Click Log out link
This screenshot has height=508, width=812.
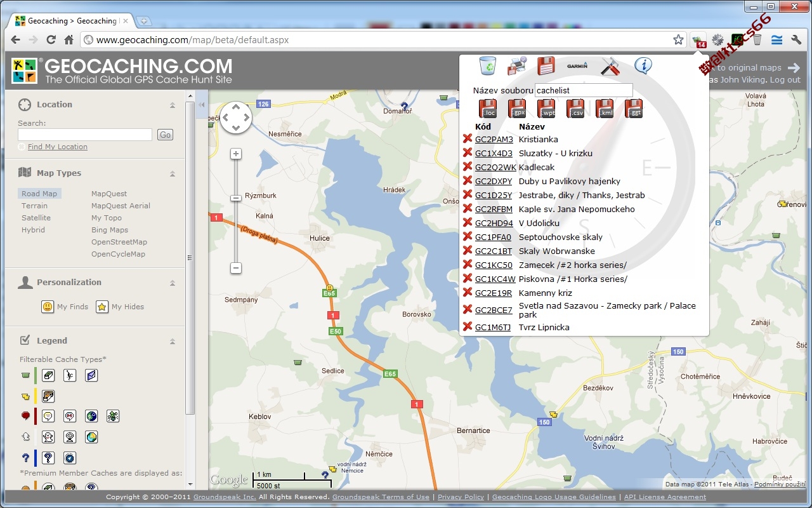tap(785, 80)
